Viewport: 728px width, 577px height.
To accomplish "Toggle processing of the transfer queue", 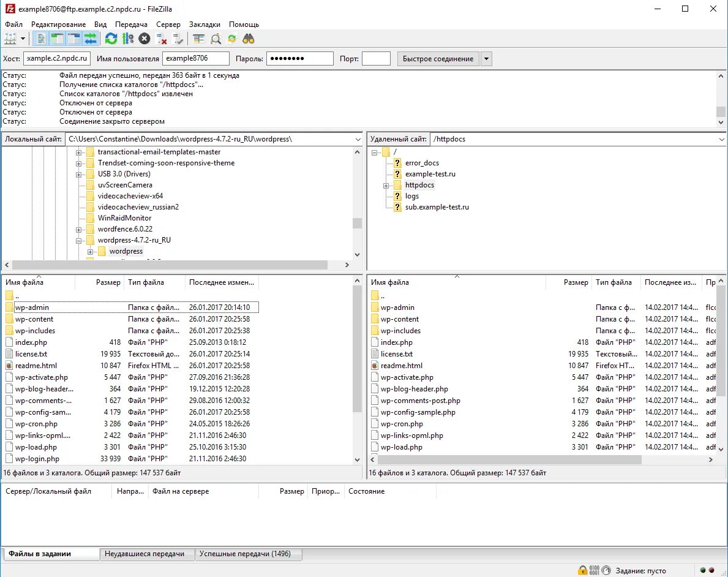I will coord(128,39).
